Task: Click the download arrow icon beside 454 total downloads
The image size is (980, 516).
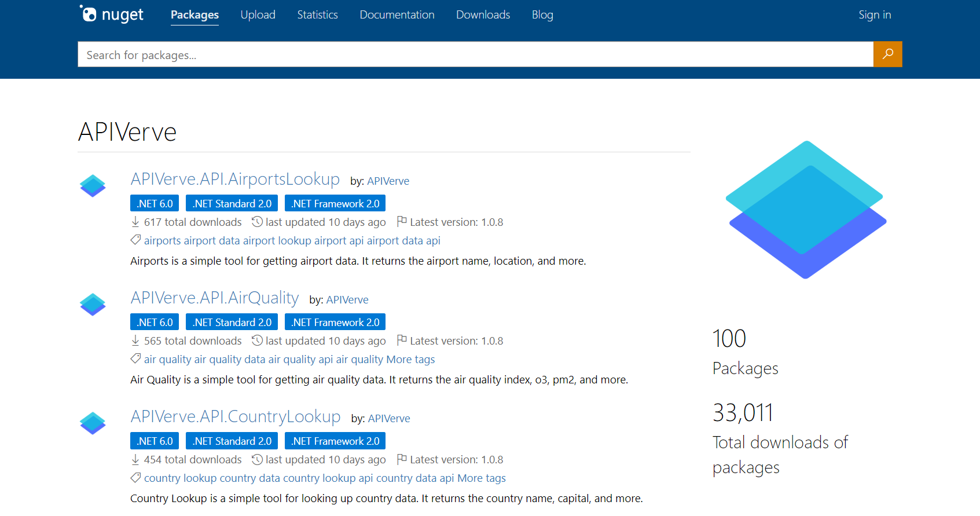Action: [x=135, y=459]
